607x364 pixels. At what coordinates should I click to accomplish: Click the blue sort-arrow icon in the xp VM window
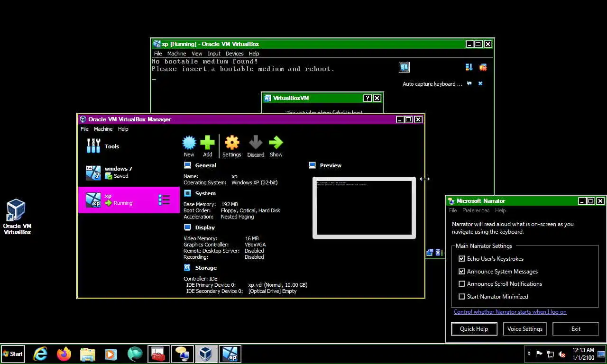click(x=469, y=67)
